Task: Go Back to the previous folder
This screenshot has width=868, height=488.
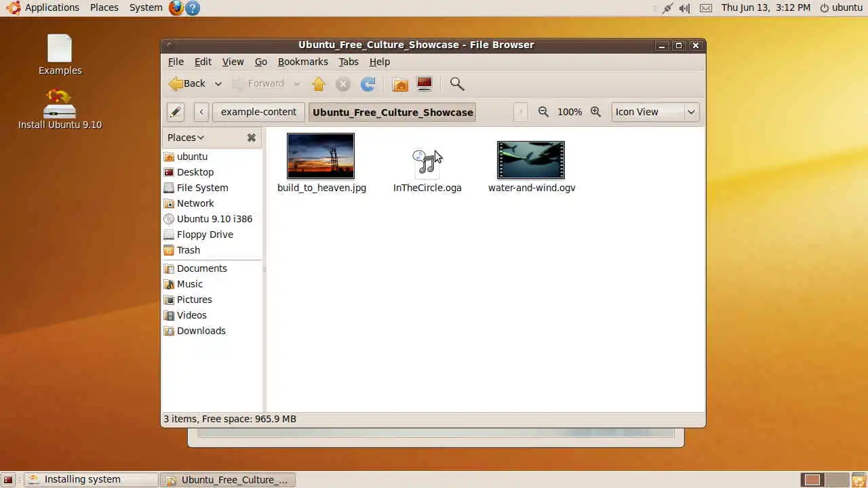Action: (x=188, y=84)
